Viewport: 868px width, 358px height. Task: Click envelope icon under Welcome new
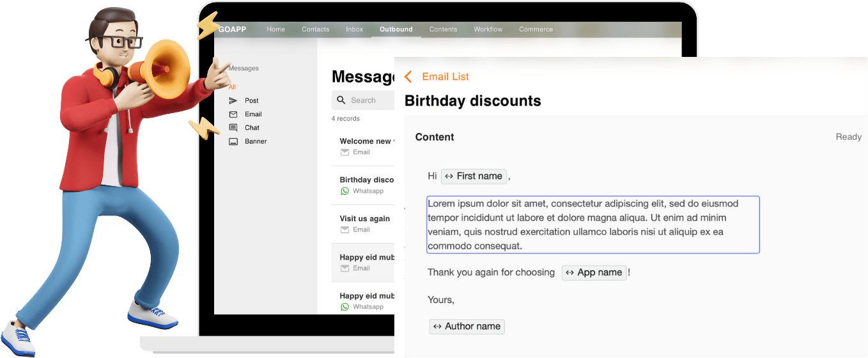(345, 152)
